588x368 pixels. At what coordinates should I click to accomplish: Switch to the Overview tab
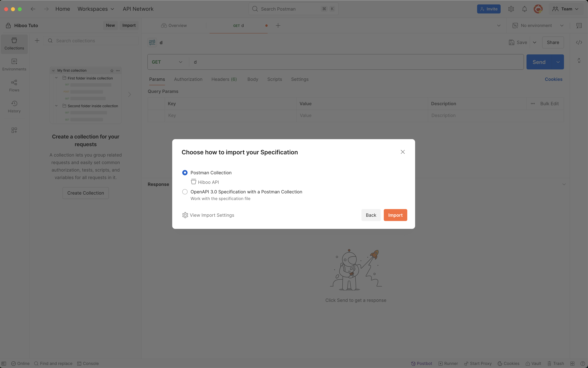[174, 26]
